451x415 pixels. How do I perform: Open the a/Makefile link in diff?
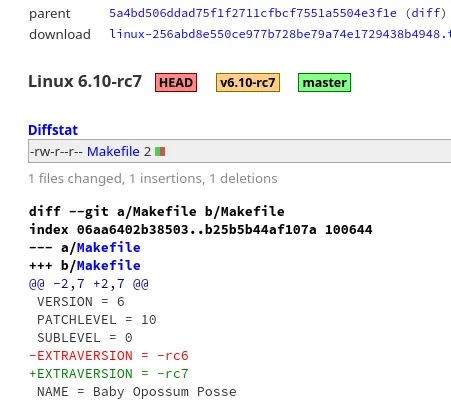(x=109, y=247)
